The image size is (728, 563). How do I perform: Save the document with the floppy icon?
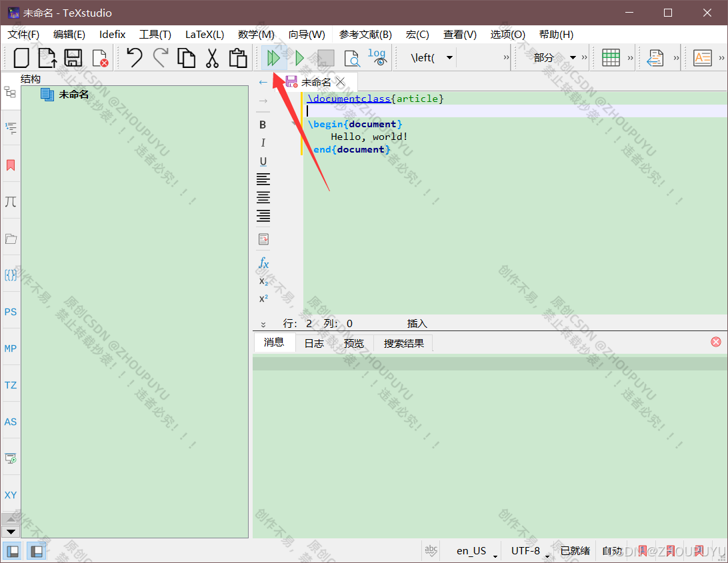point(73,58)
